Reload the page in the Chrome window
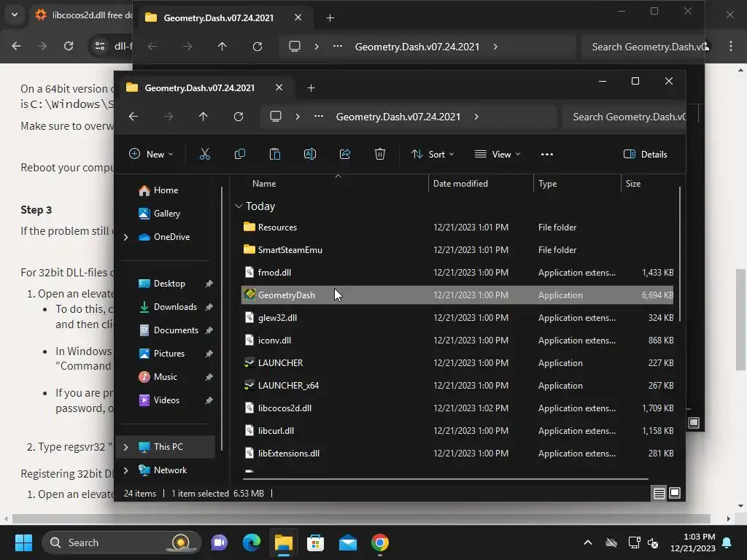 (69, 46)
